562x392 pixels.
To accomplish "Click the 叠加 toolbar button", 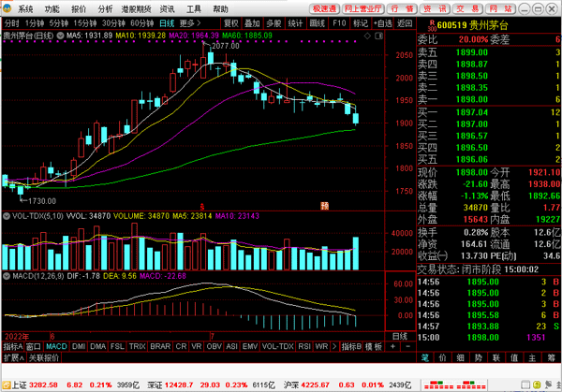I will point(252,23).
